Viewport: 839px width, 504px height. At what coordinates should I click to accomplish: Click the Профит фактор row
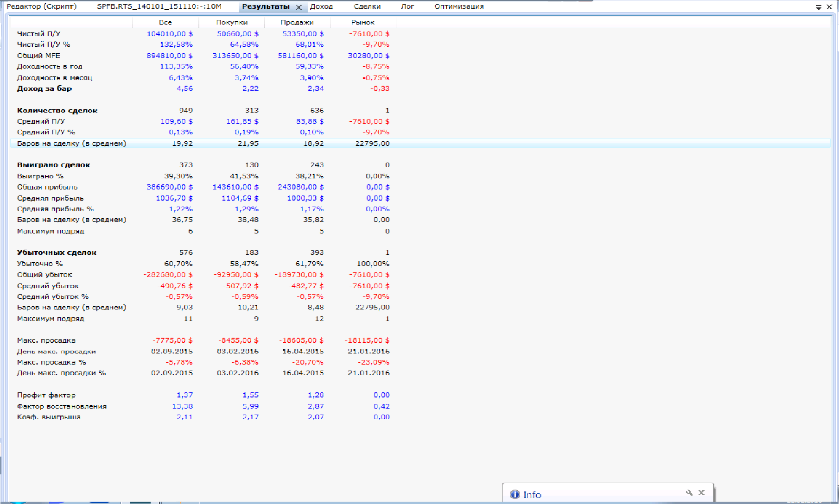[x=46, y=395]
